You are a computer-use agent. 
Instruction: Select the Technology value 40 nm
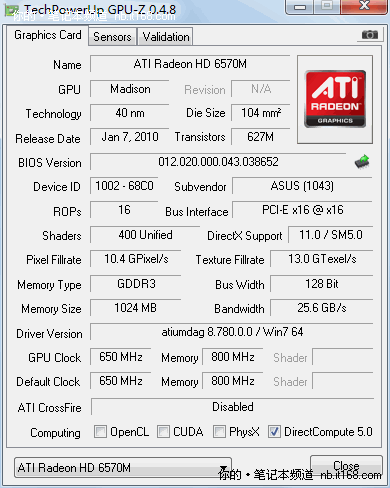[130, 113]
